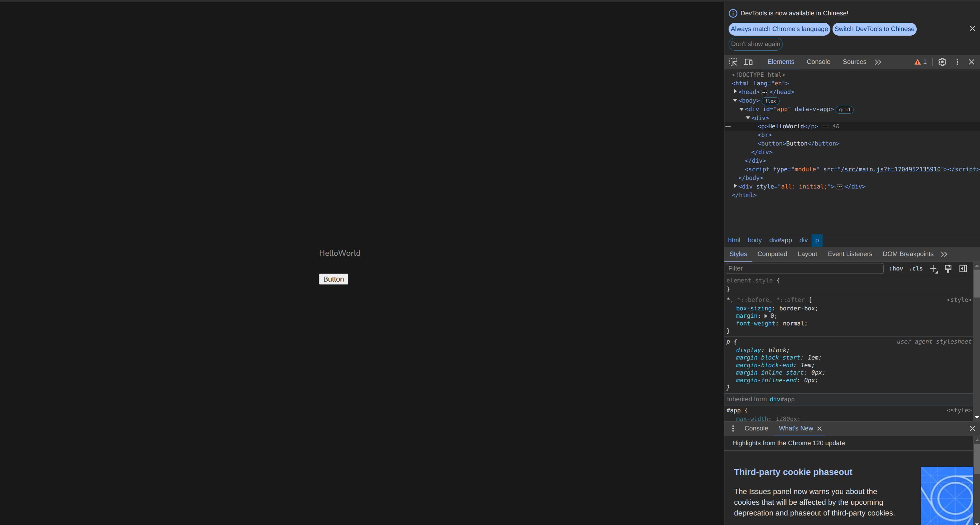The width and height of the screenshot is (980, 525).
Task: Switch to the Console tab
Action: point(818,62)
